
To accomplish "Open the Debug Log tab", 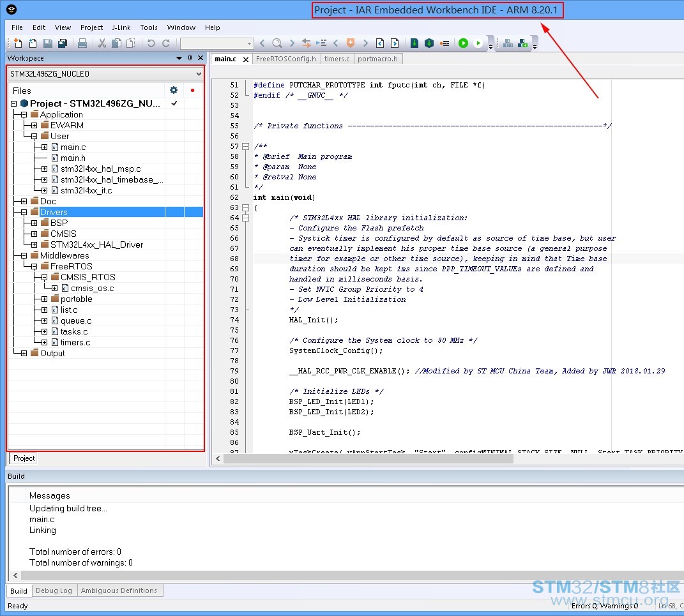I will point(54,590).
